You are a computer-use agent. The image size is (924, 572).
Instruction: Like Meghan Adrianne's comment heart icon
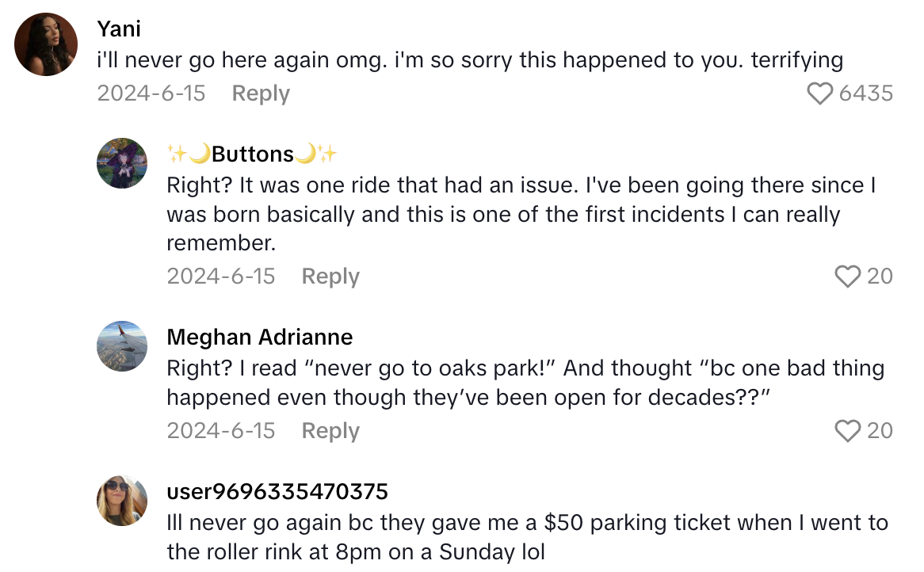pos(849,431)
